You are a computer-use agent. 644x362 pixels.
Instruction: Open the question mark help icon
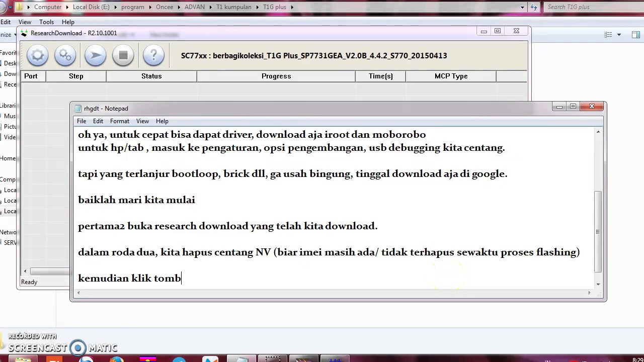153,55
